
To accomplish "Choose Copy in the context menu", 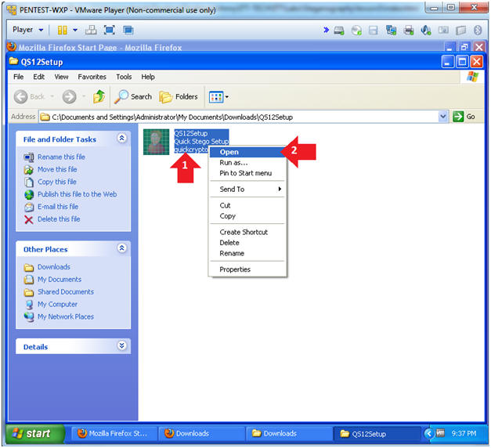I will click(x=247, y=216).
